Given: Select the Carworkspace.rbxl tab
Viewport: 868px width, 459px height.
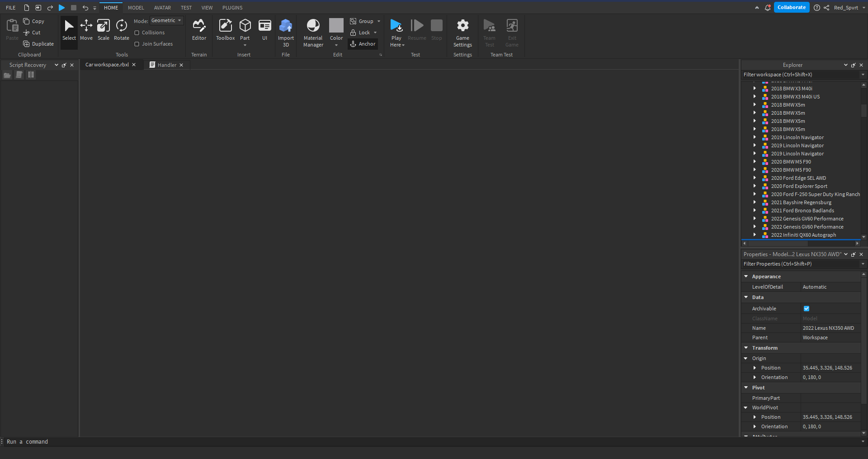Looking at the screenshot, I should (x=107, y=65).
